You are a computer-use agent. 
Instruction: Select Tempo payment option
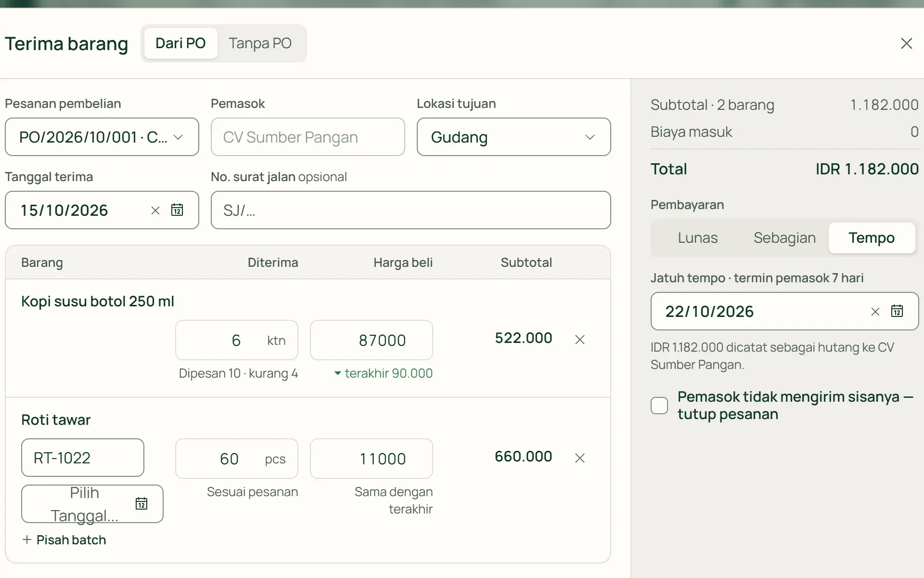pyautogui.click(x=872, y=238)
